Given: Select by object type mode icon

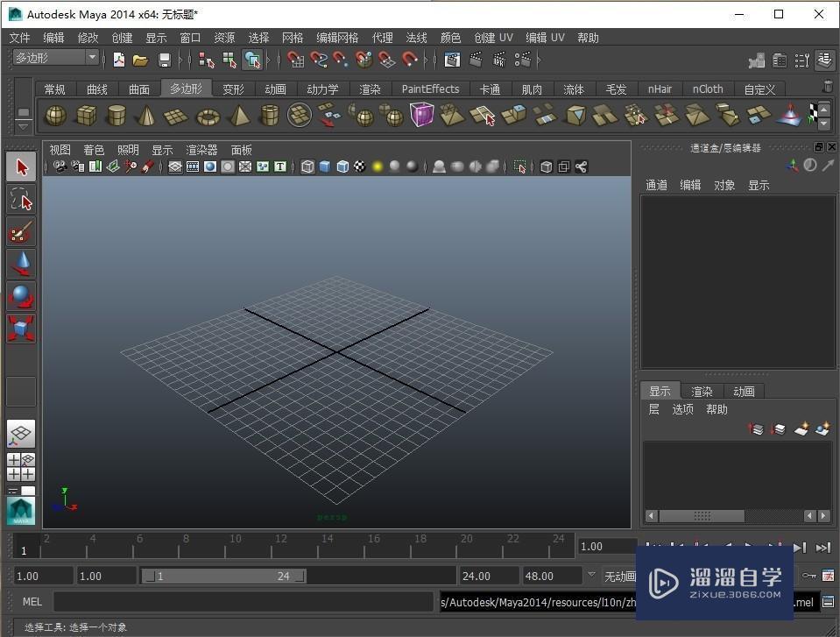Looking at the screenshot, I should [229, 60].
